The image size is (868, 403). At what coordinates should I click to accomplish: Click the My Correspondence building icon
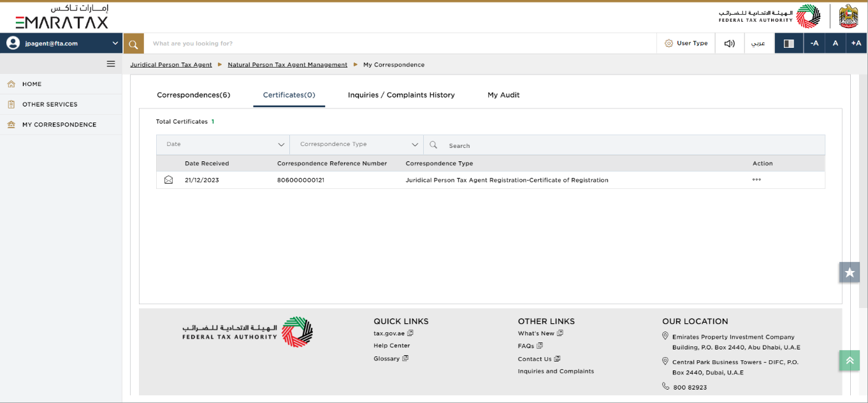[x=11, y=124]
